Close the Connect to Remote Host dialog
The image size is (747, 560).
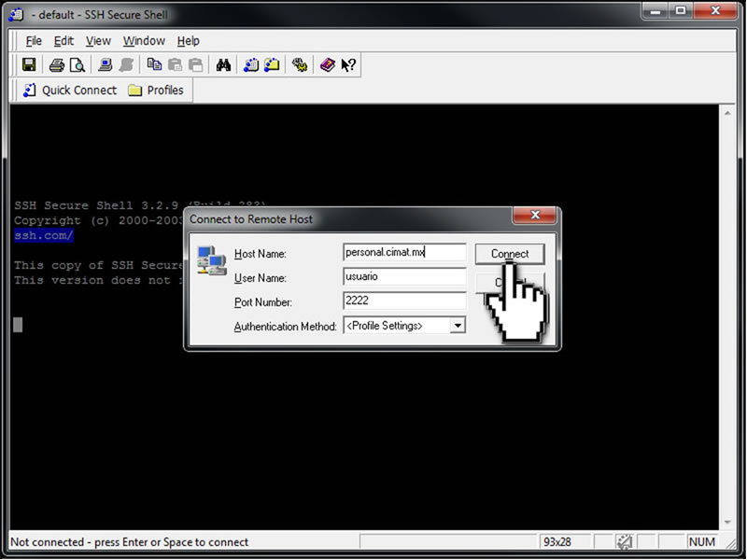pos(535,216)
